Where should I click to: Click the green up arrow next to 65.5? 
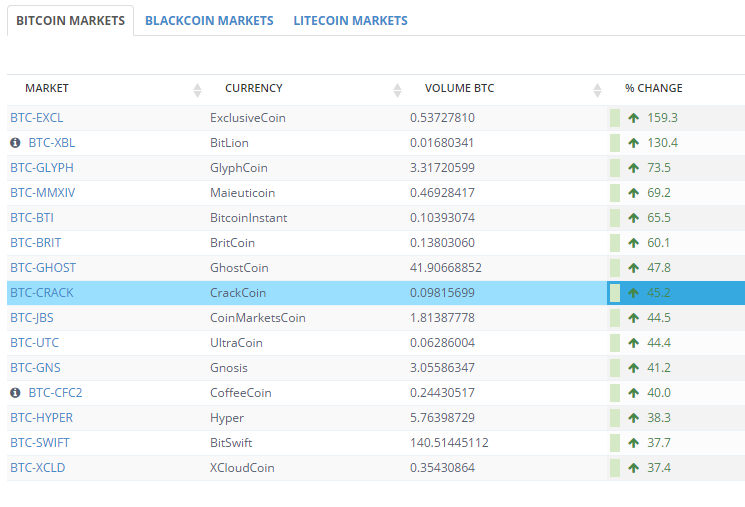coord(633,218)
